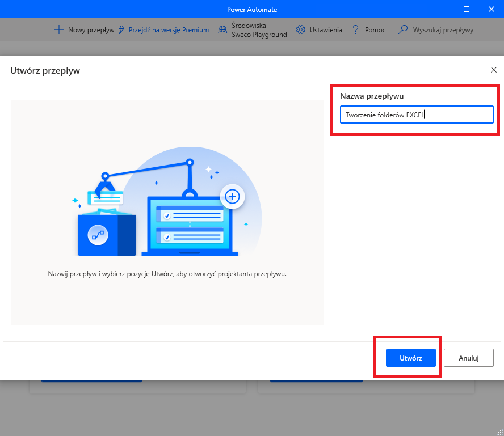Open the Pomoc text menu item
The image size is (504, 436).
click(x=375, y=30)
